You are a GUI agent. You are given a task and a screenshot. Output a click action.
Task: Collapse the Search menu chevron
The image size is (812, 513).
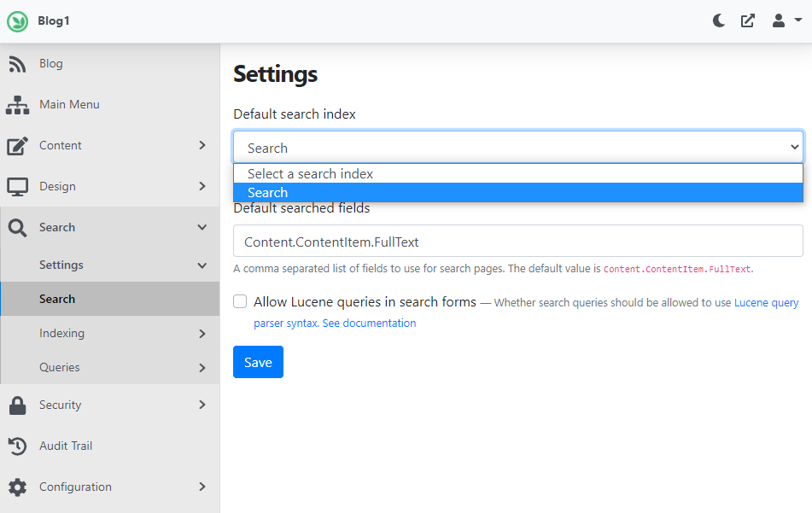coord(202,227)
